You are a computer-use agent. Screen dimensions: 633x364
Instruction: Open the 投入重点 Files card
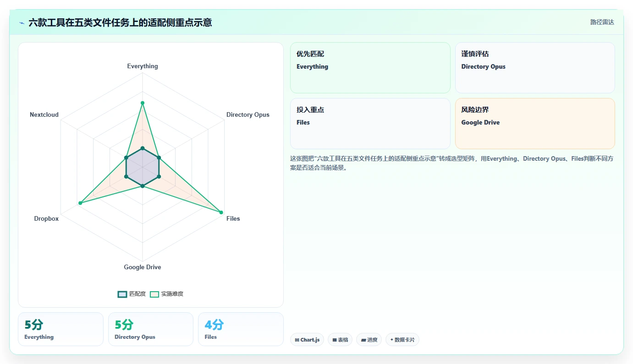click(x=370, y=124)
